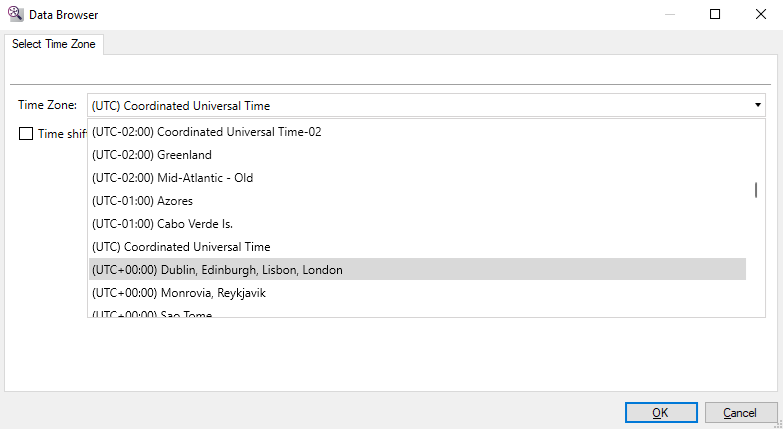Select (UTC-02:00) Coordinated Universal Time-02

coord(417,132)
